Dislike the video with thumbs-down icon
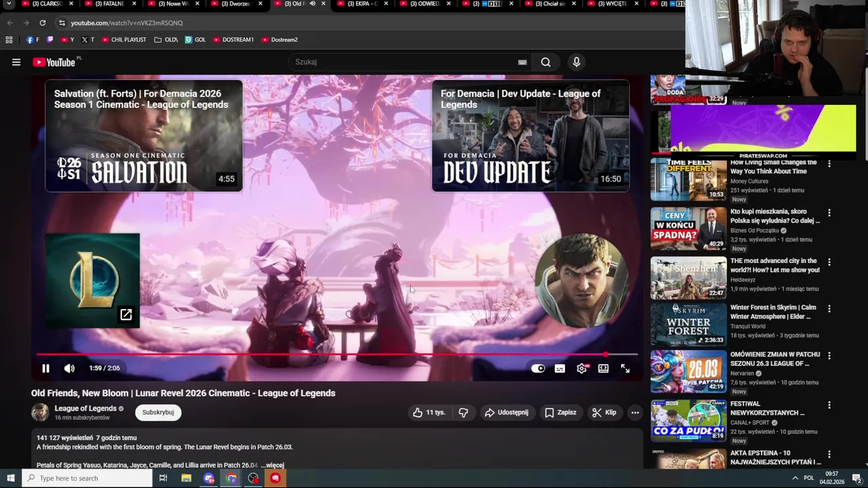The image size is (868, 488). pos(463,412)
